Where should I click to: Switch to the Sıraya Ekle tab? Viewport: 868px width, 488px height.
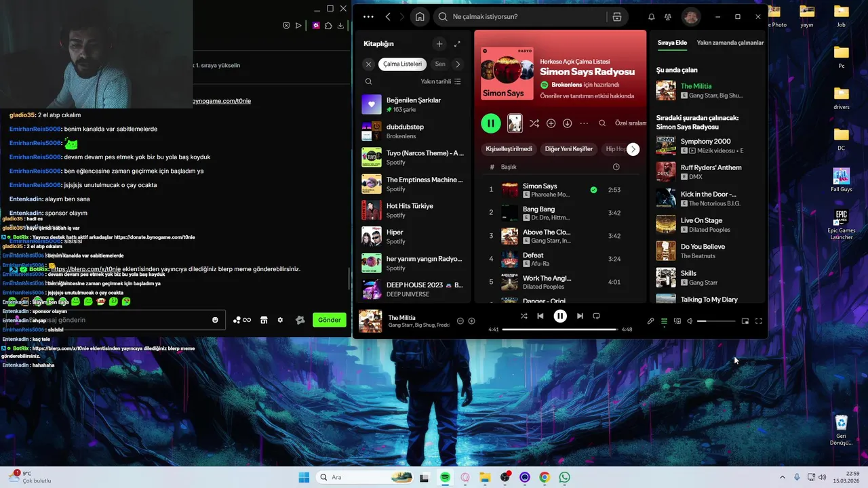pyautogui.click(x=672, y=43)
